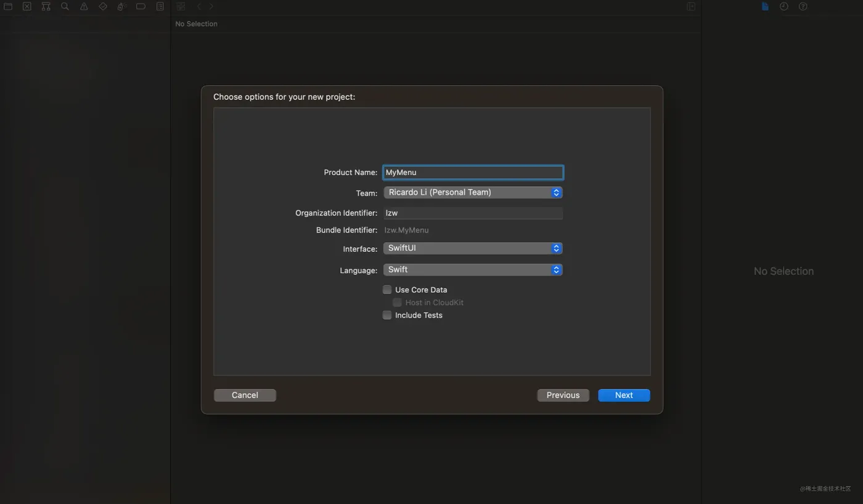Image resolution: width=863 pixels, height=504 pixels.
Task: Open the Breakpoint navigator tag icon
Action: click(141, 6)
